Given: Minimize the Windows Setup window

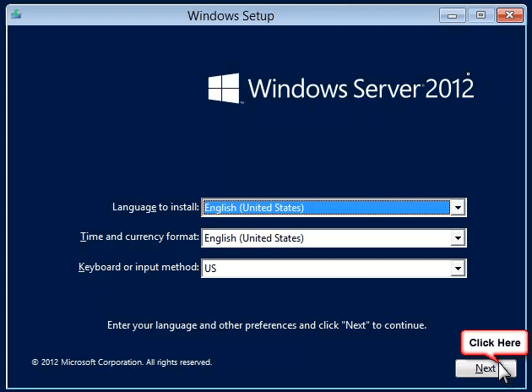Looking at the screenshot, I should point(452,15).
